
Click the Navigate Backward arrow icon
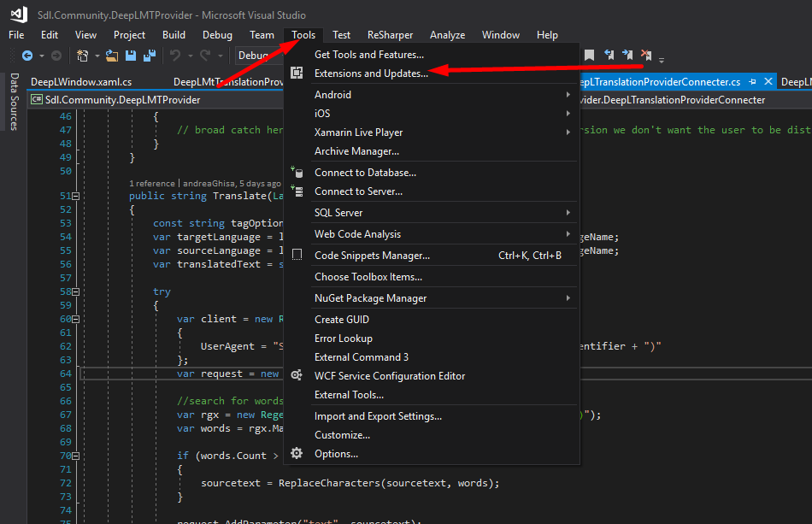[27, 56]
